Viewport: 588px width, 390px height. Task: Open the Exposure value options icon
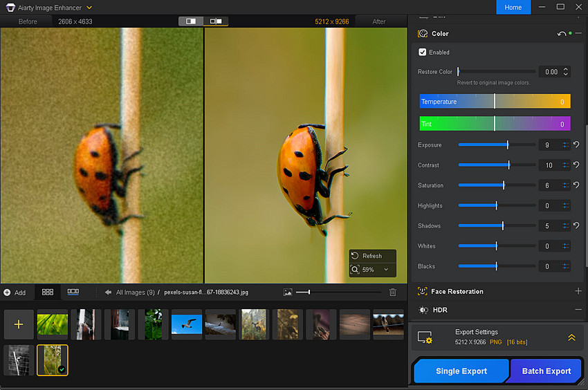pyautogui.click(x=565, y=145)
